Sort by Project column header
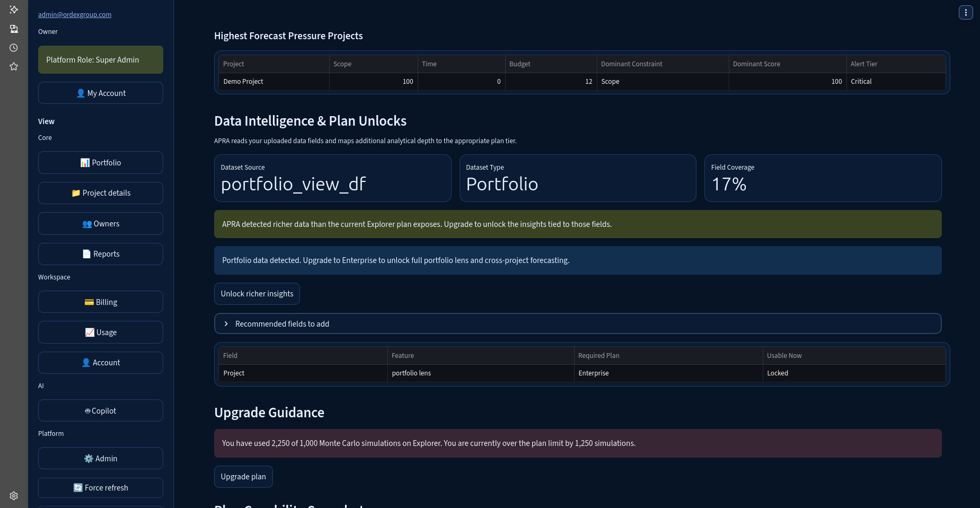The image size is (980, 508). pyautogui.click(x=273, y=64)
